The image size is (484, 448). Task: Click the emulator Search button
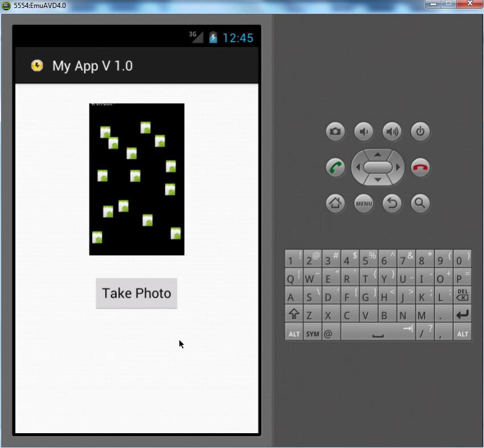click(420, 203)
